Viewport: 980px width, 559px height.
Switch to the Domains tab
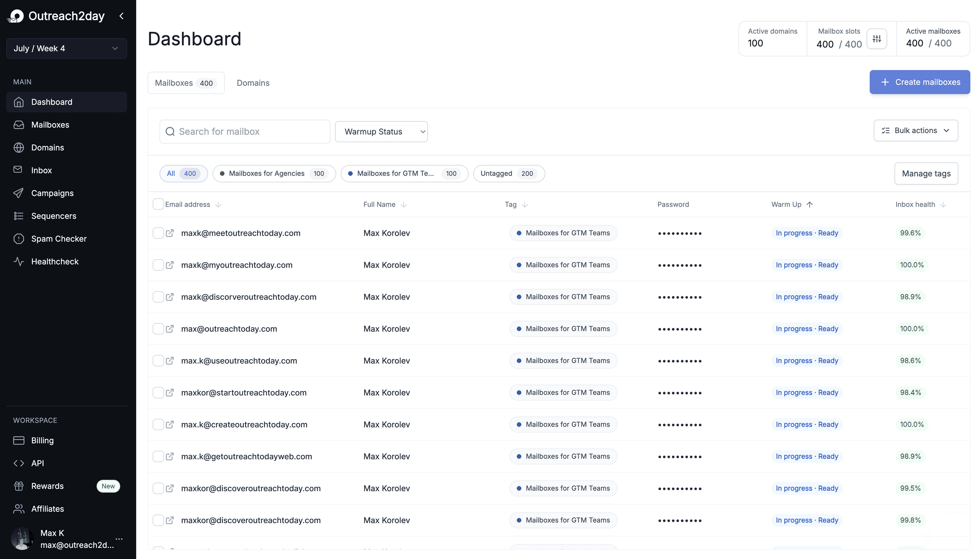click(x=253, y=83)
